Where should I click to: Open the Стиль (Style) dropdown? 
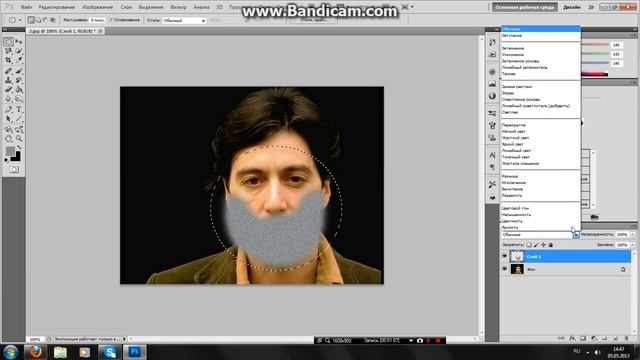pyautogui.click(x=184, y=20)
